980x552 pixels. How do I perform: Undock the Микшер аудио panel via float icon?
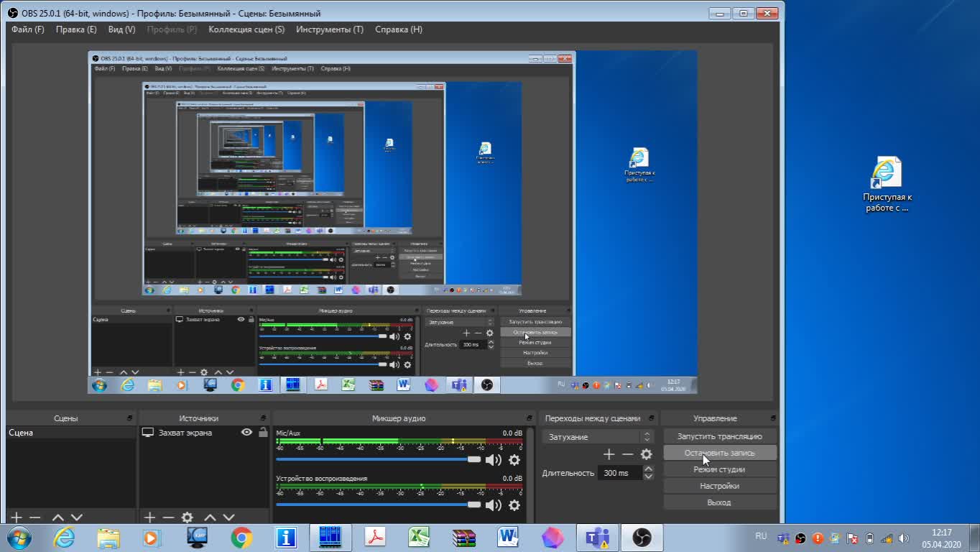529,418
